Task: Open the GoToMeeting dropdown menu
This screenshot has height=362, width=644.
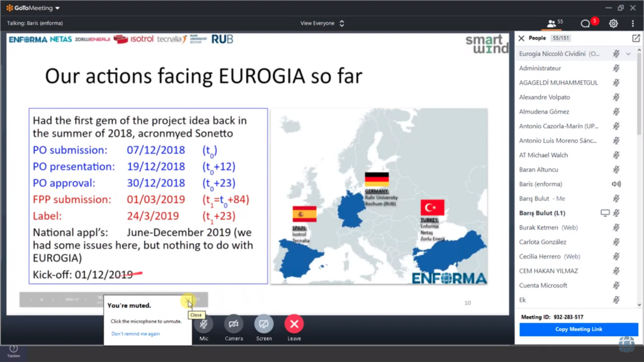Action: tap(33, 8)
